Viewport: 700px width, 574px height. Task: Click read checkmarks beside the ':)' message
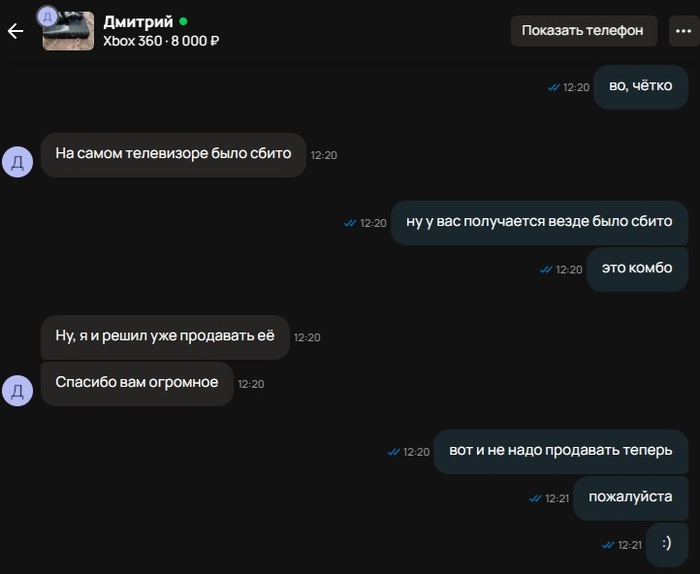[x=608, y=545]
